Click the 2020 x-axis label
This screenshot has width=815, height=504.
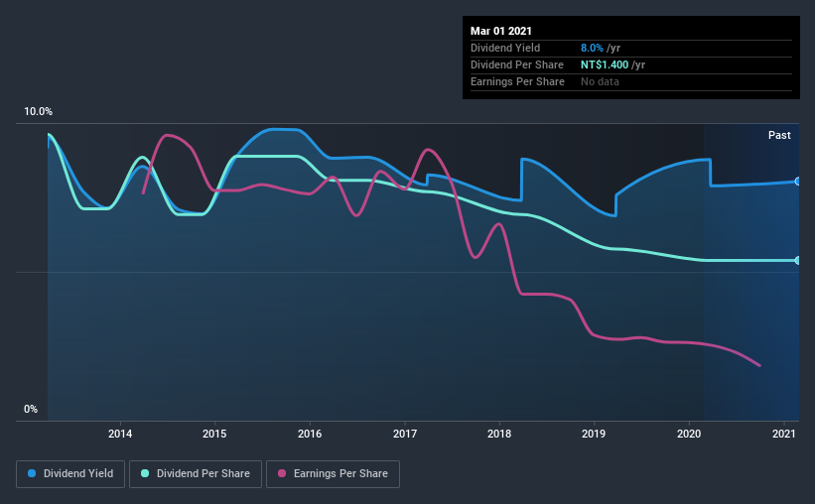689,434
